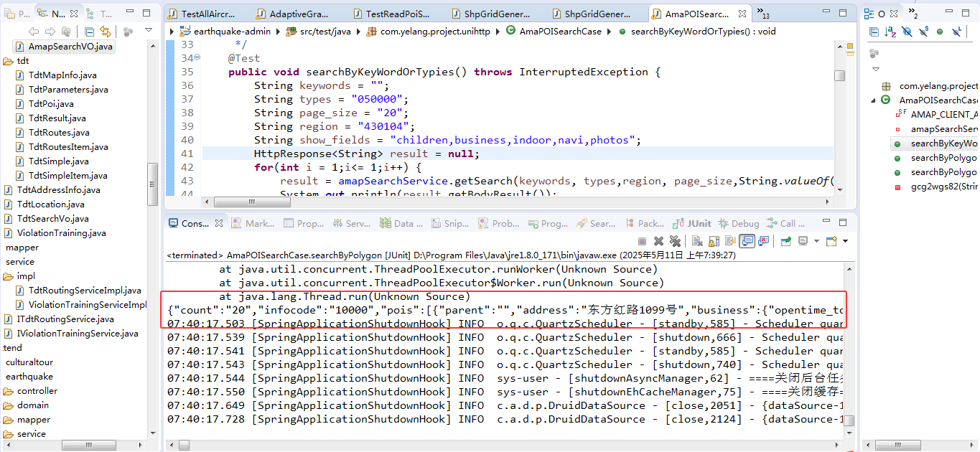Screen dimensions: 980x452
Task: Open the Problems view tab
Action: tap(498, 223)
